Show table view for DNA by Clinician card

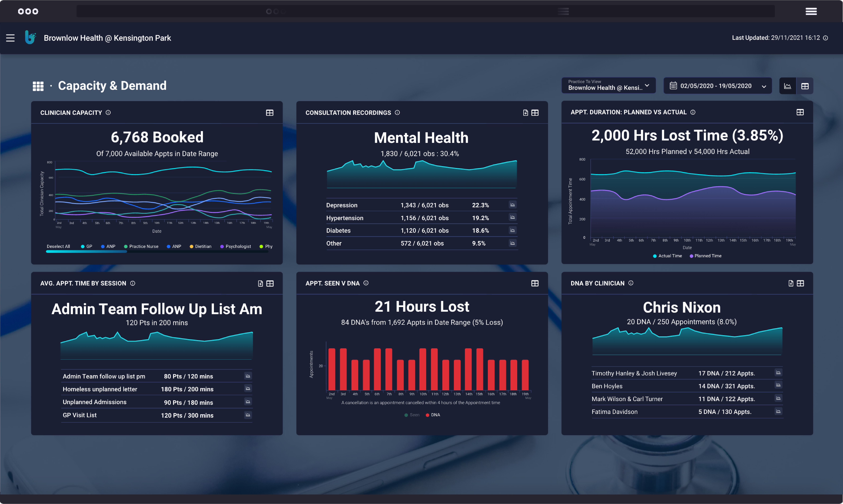(x=800, y=283)
